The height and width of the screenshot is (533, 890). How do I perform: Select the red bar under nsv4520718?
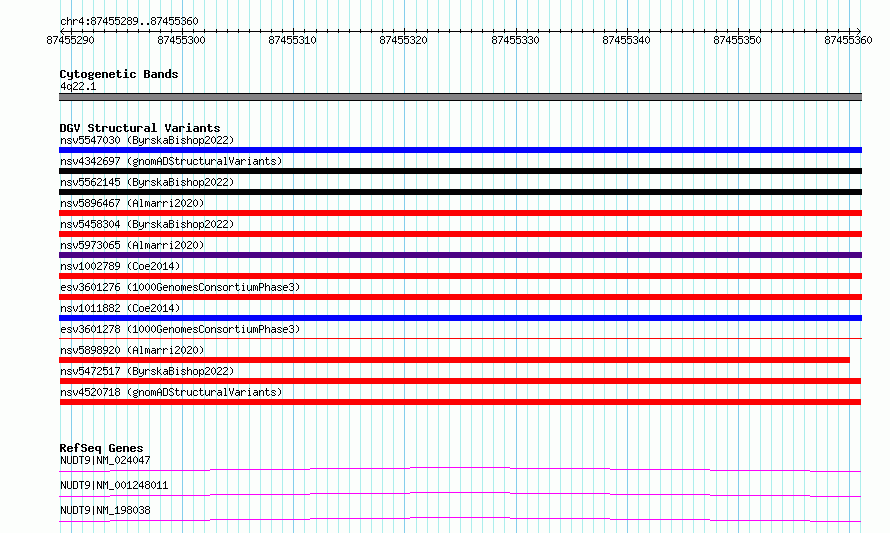pyautogui.click(x=460, y=402)
